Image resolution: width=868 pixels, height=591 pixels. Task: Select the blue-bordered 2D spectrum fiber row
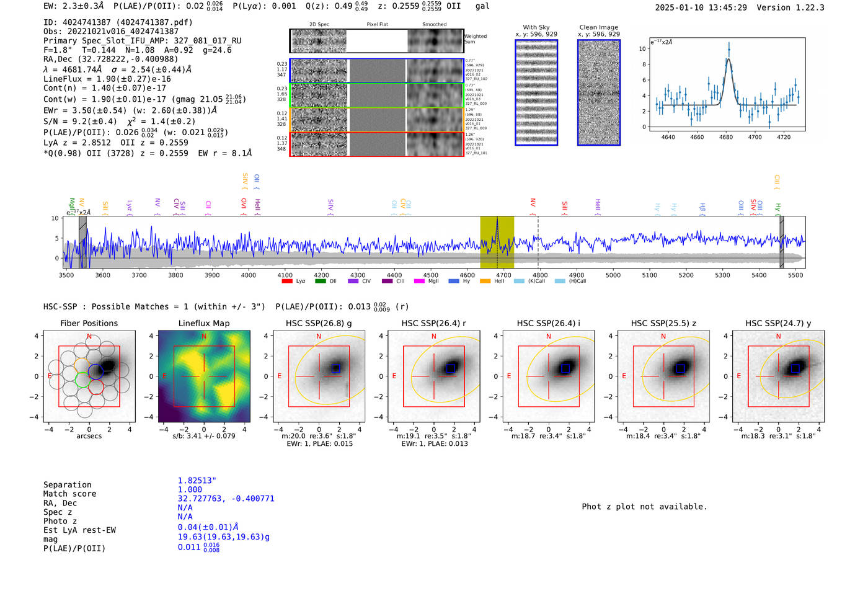click(377, 71)
